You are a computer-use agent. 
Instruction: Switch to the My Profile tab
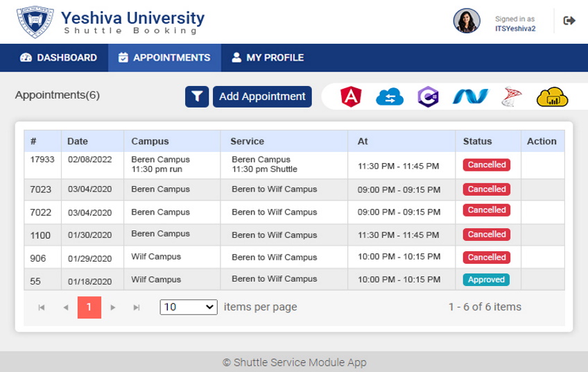click(268, 58)
